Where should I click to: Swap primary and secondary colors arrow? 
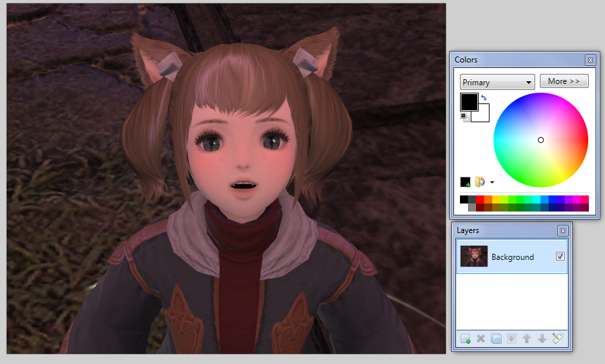(484, 97)
